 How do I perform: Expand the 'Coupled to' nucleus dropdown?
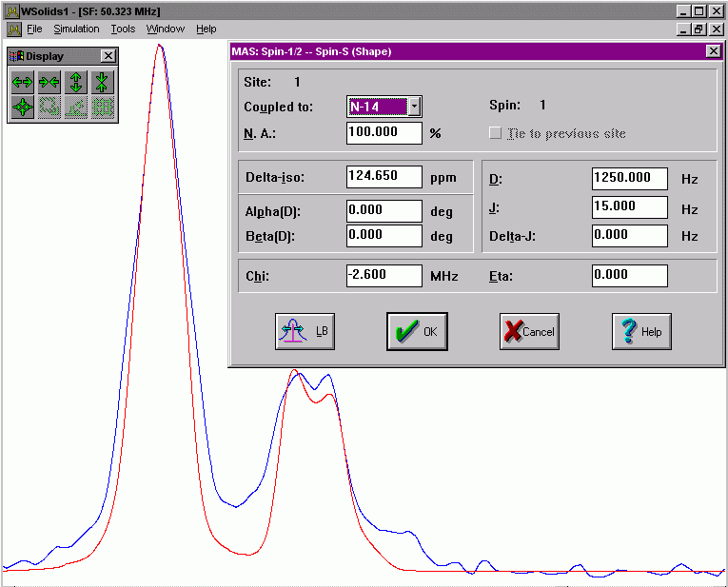tap(414, 107)
